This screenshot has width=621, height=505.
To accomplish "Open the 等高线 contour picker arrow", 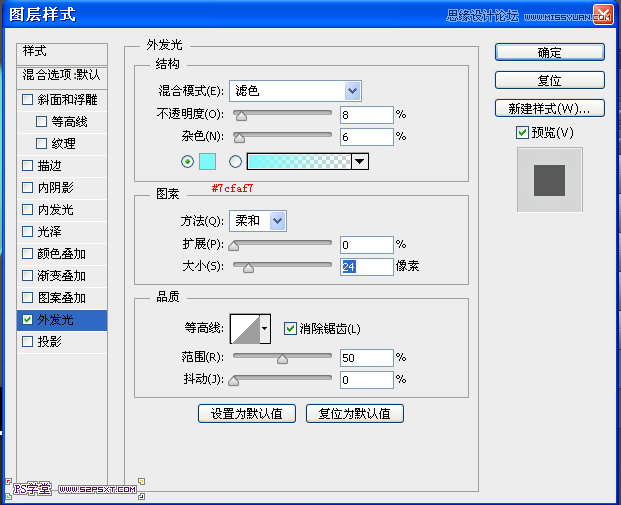I will [x=265, y=329].
